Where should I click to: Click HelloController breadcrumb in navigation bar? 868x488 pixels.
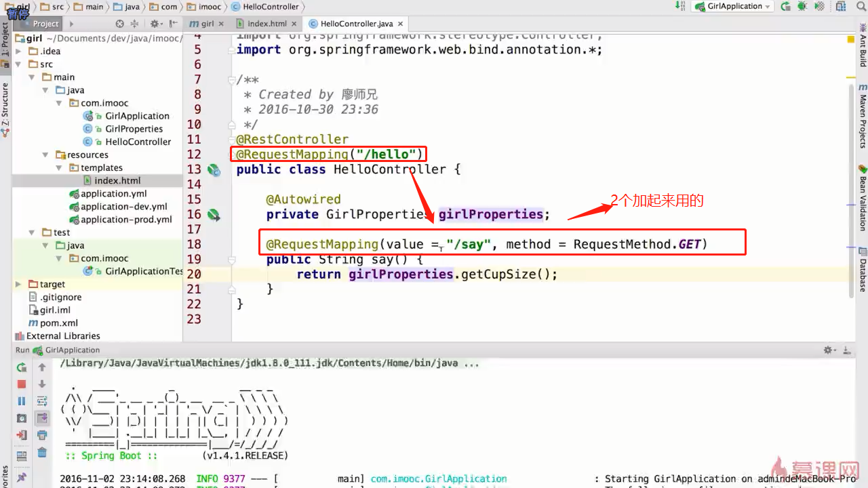pos(264,7)
